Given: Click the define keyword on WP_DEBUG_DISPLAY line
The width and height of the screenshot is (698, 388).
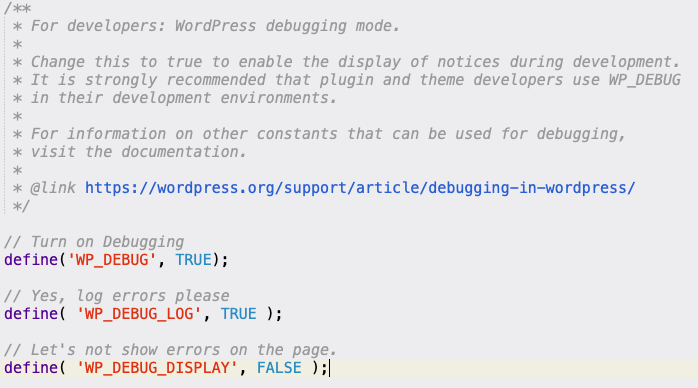Looking at the screenshot, I should point(31,368).
